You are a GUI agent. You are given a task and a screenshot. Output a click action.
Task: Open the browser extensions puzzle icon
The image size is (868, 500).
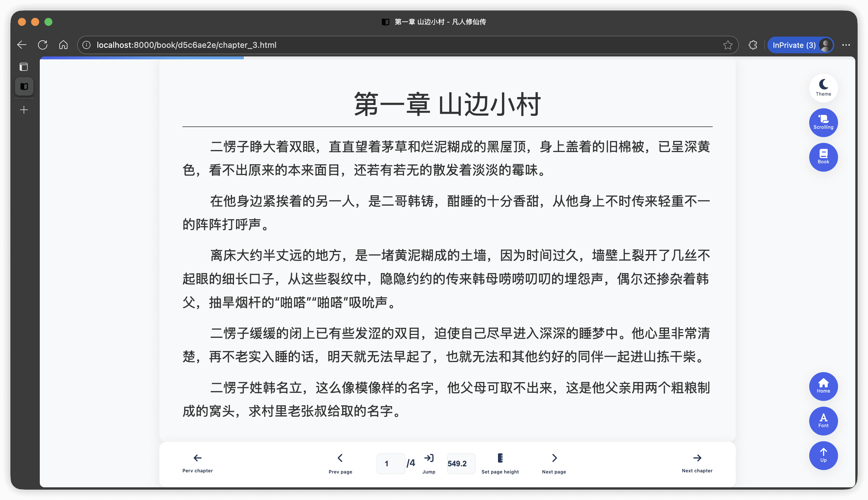pos(753,45)
